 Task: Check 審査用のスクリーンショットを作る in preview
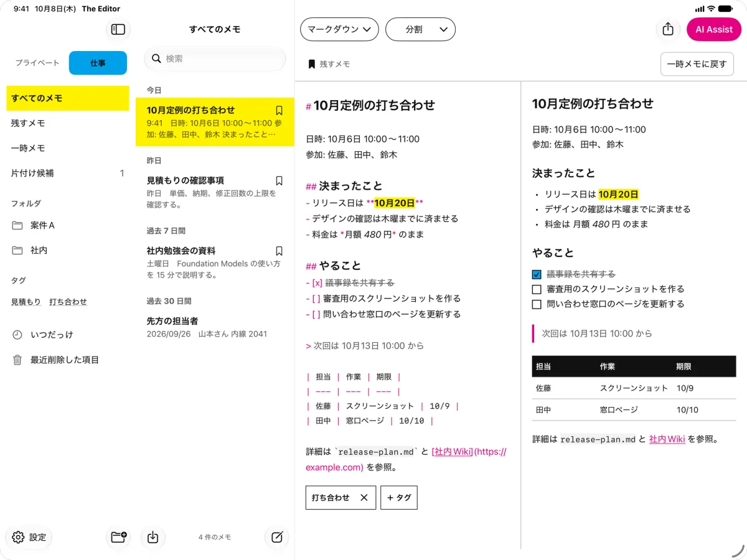pos(537,289)
